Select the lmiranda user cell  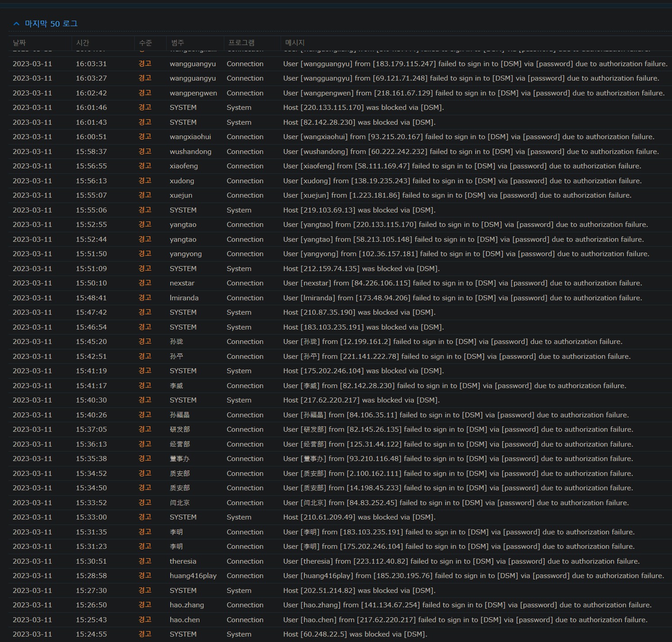pyautogui.click(x=184, y=298)
